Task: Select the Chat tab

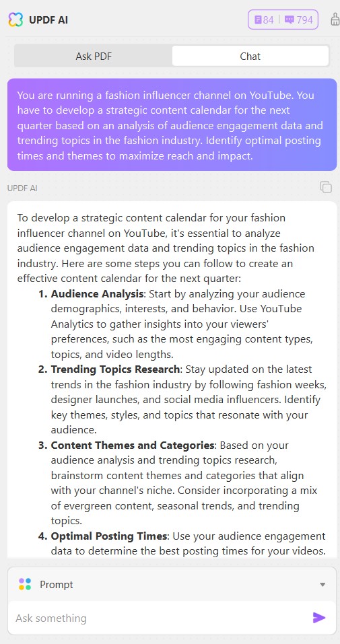Action: [x=250, y=57]
